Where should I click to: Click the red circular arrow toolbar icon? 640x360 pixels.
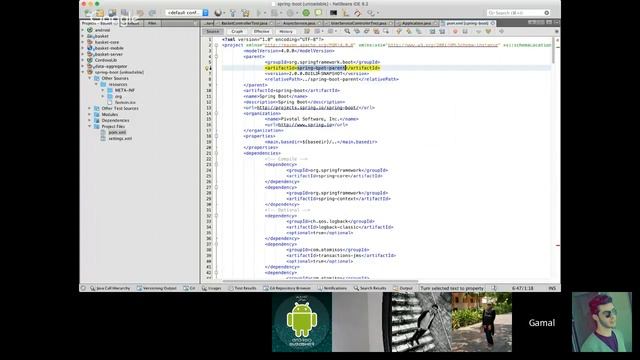[x=358, y=13]
